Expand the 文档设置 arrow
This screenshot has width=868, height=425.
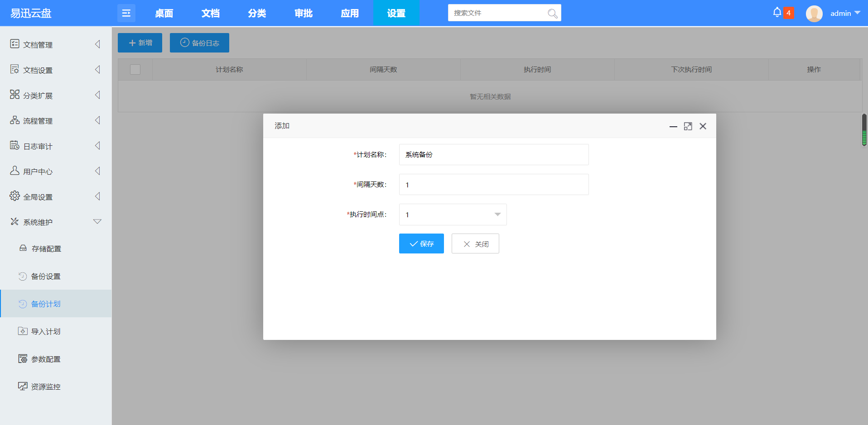click(97, 69)
